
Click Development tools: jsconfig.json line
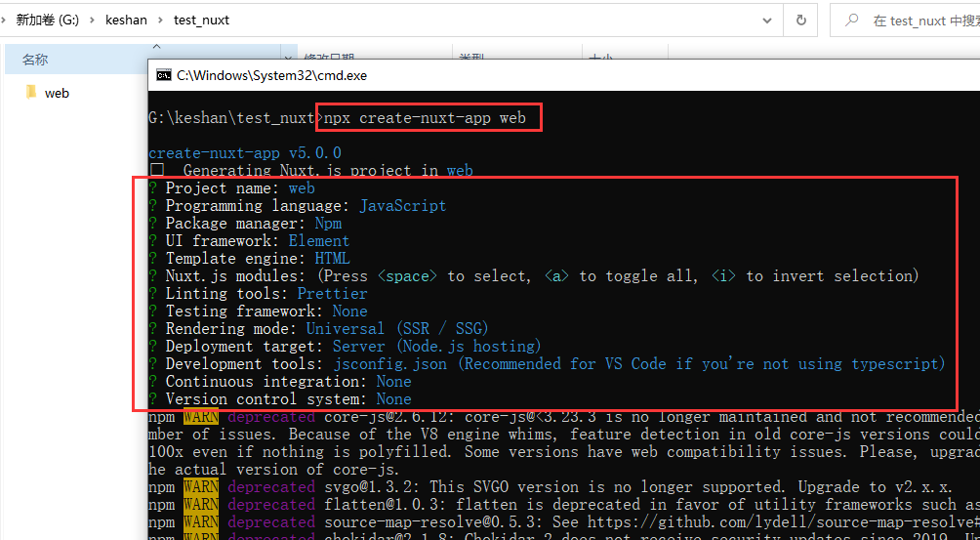coord(547,363)
